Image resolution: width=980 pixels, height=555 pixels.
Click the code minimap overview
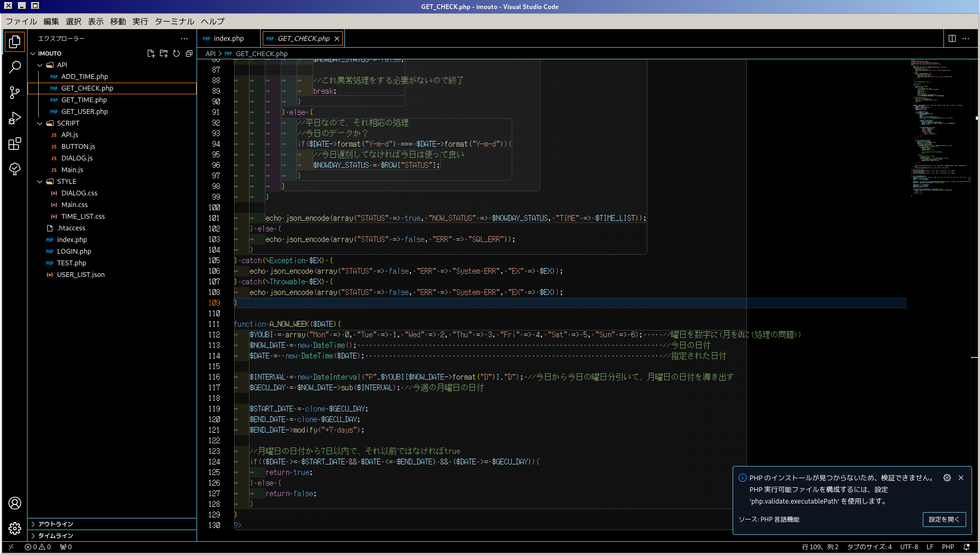pos(940,127)
